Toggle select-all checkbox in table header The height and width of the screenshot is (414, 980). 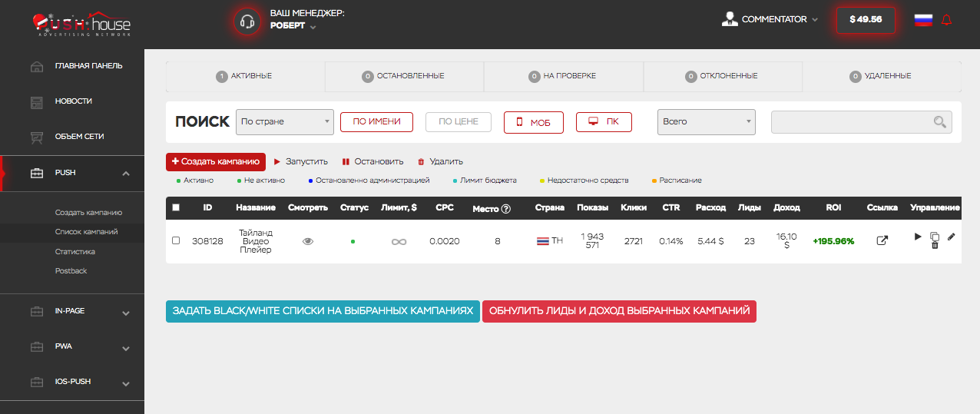pyautogui.click(x=176, y=207)
